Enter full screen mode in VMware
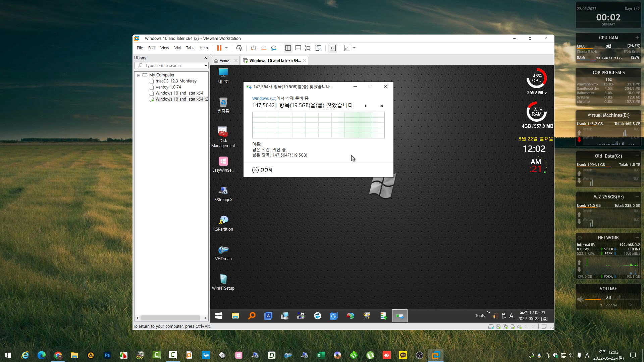The image size is (644, 362). tap(308, 48)
